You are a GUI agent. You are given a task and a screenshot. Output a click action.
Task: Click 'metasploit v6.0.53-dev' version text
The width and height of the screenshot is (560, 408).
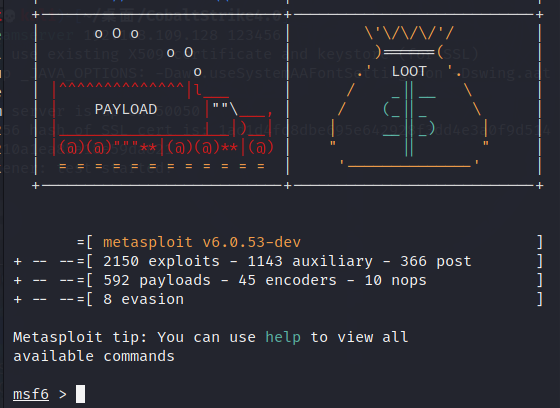click(202, 242)
